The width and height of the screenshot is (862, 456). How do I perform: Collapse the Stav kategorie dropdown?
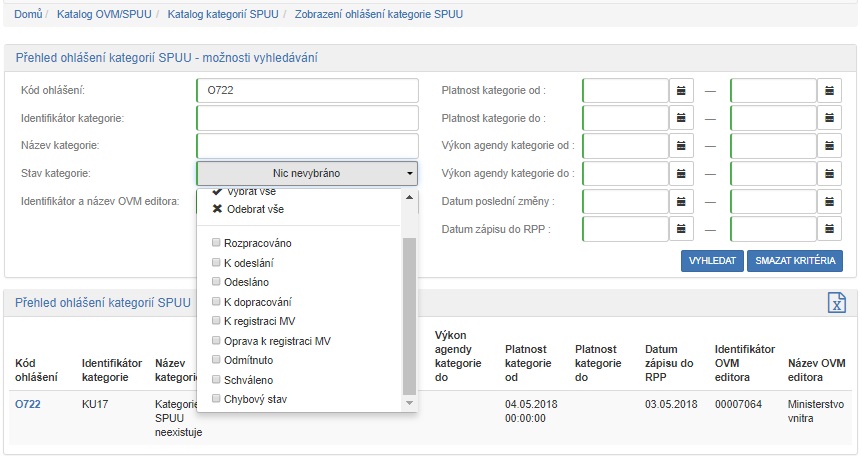(x=306, y=174)
